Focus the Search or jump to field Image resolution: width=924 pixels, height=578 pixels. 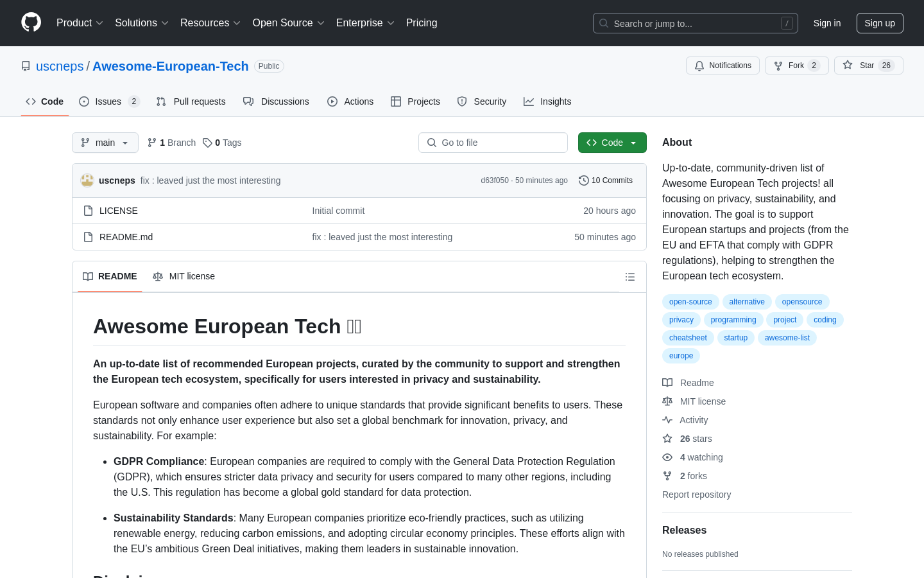click(696, 23)
